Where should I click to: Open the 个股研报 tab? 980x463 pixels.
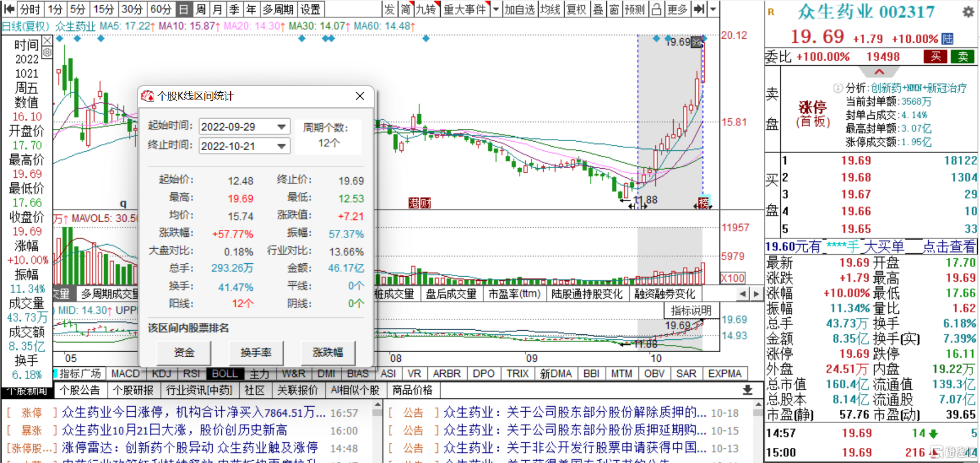pos(133,390)
